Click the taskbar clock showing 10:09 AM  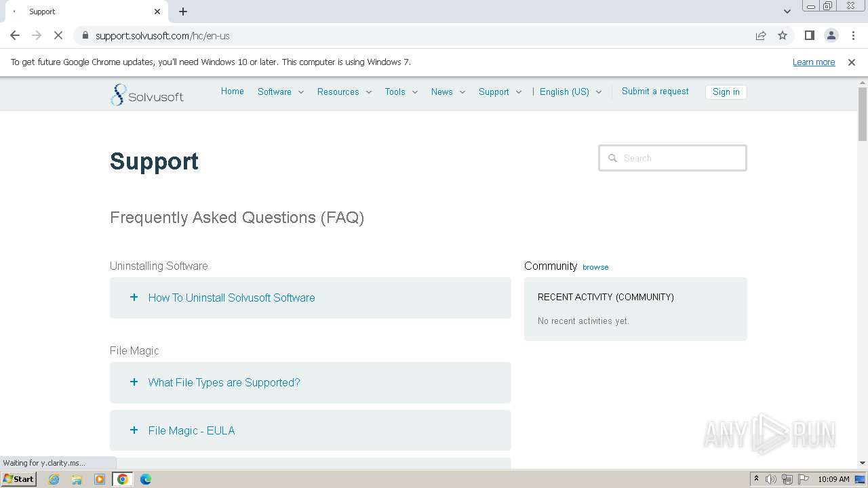833,479
